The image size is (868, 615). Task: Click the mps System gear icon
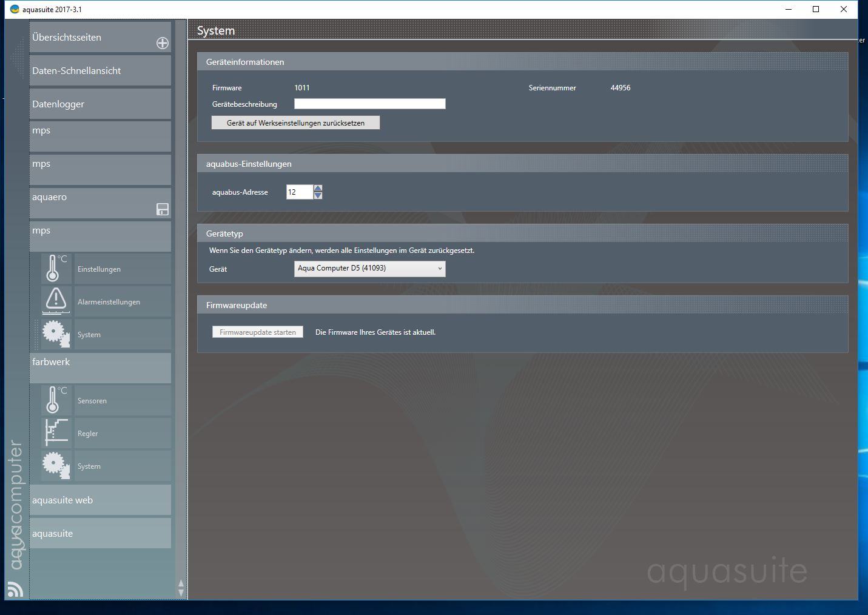[x=56, y=334]
